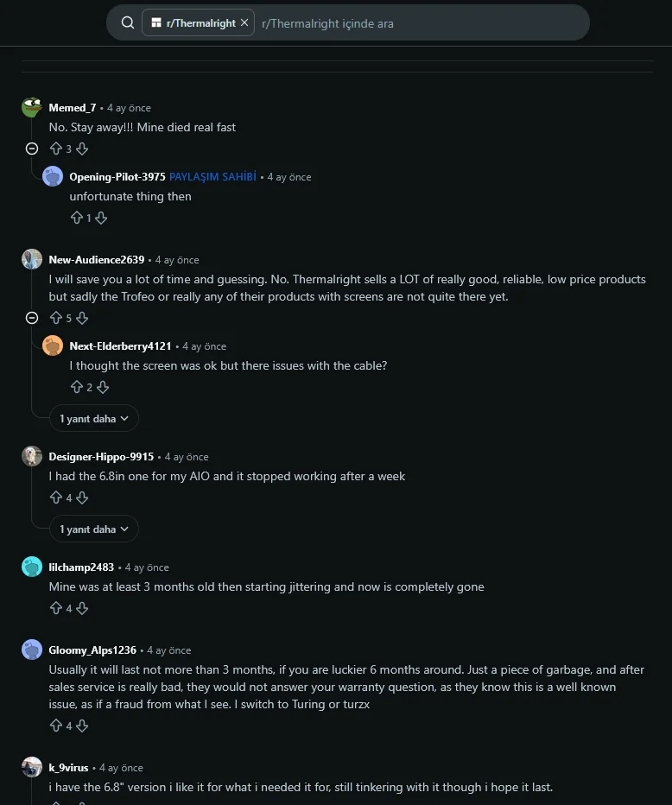
Task: Expand 1 more reply under Designer-Hippo-9915
Action: pyautogui.click(x=94, y=529)
